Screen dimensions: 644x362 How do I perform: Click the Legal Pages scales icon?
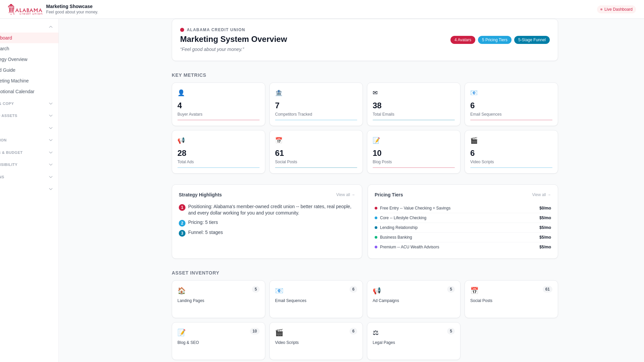[x=376, y=333]
